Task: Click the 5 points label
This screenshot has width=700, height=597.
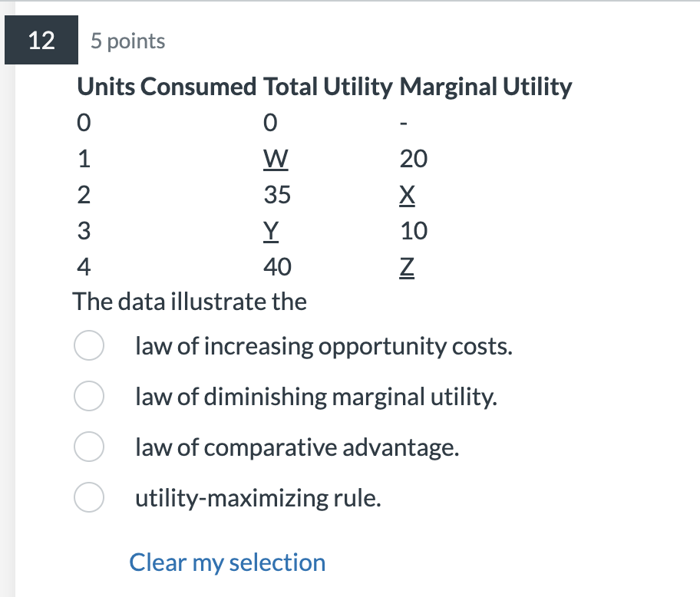Action: tap(127, 41)
